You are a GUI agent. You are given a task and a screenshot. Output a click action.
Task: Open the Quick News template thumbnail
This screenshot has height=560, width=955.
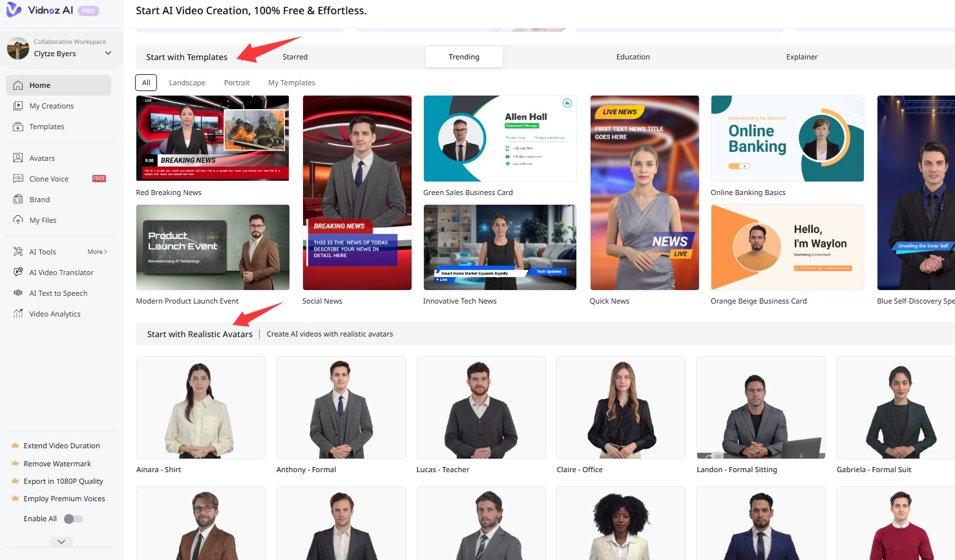(644, 192)
